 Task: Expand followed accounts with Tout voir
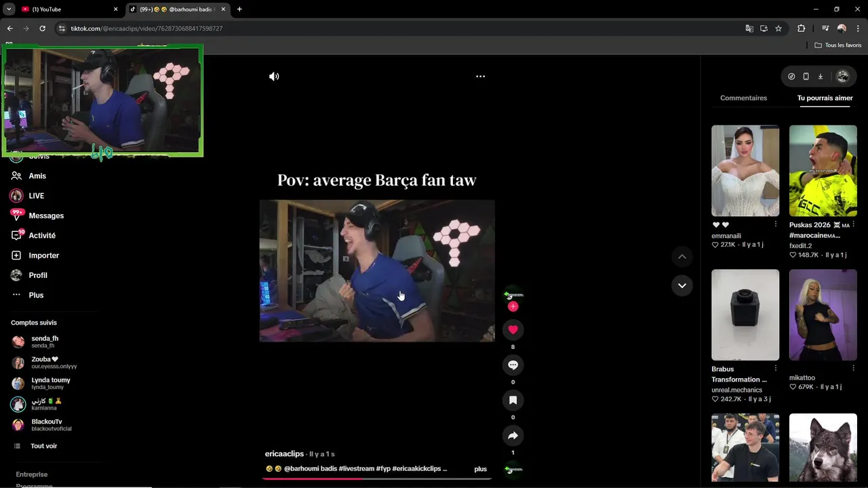tap(43, 446)
